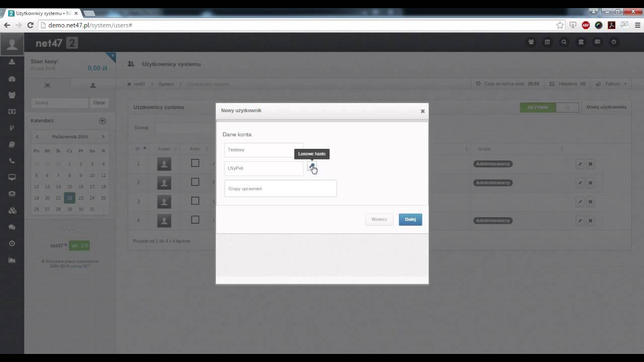Delete user row 3 with X icon
This screenshot has height=362, width=644.
[591, 202]
